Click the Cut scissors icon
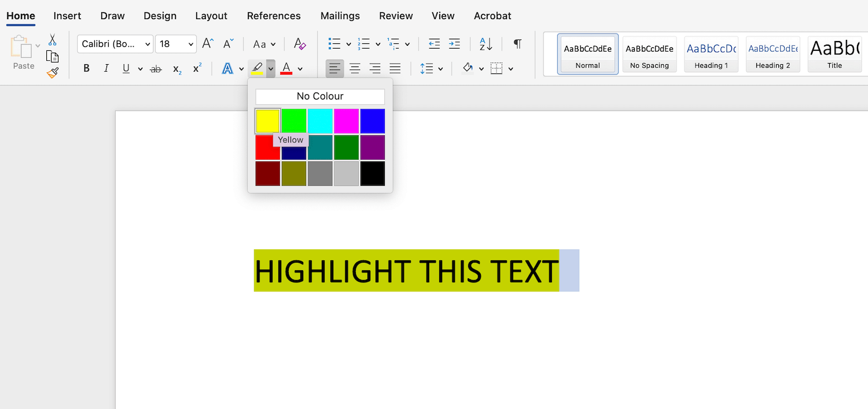868x409 pixels. [52, 40]
